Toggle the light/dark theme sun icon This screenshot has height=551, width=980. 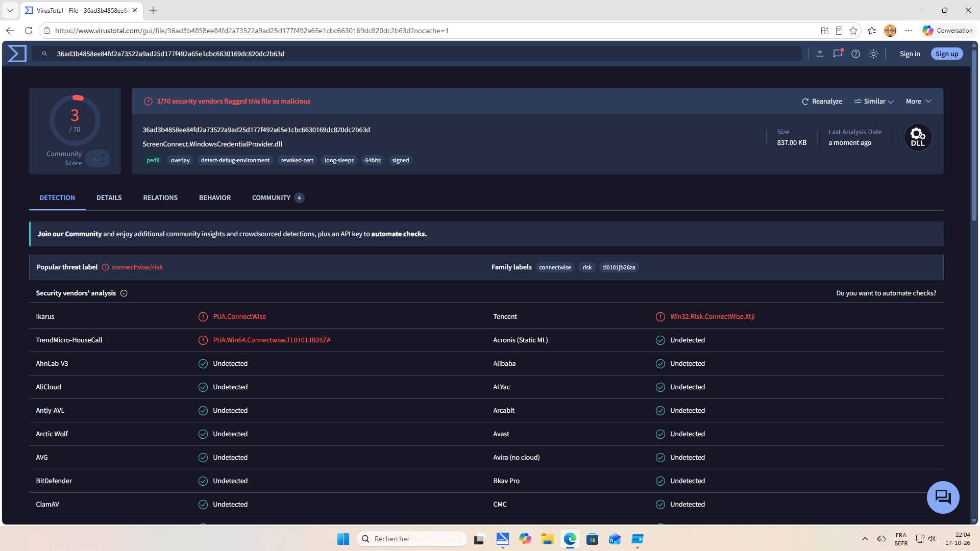click(x=873, y=54)
